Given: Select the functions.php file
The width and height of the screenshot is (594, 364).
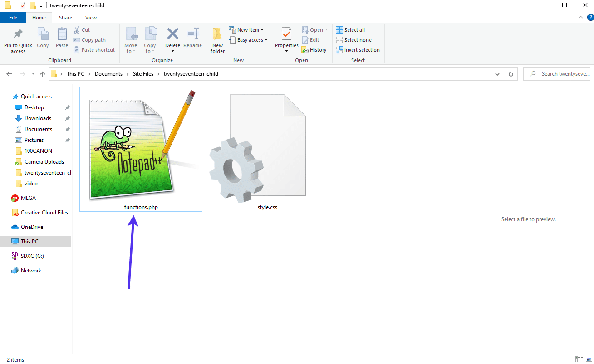Looking at the screenshot, I should point(141,150).
